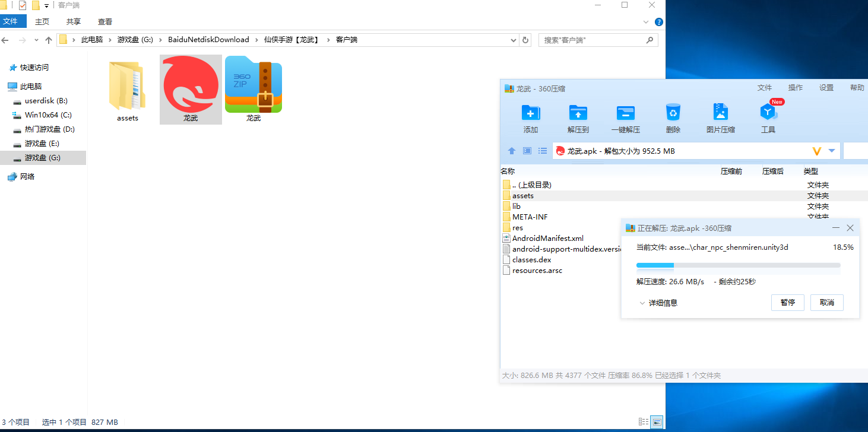Expand the 详细信息 details section

658,303
